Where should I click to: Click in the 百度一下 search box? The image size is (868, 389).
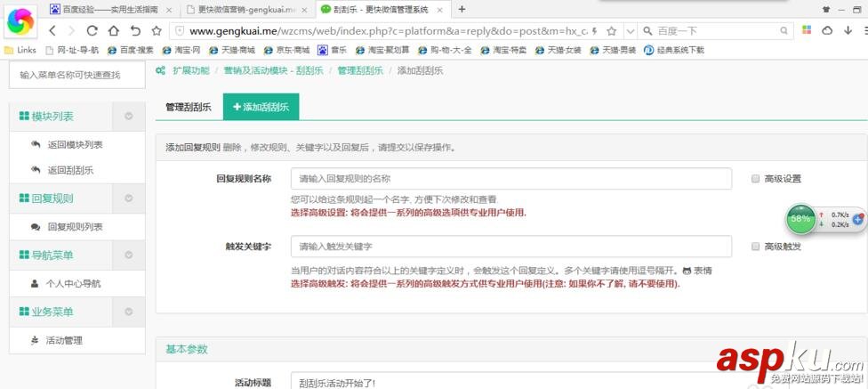click(x=714, y=31)
